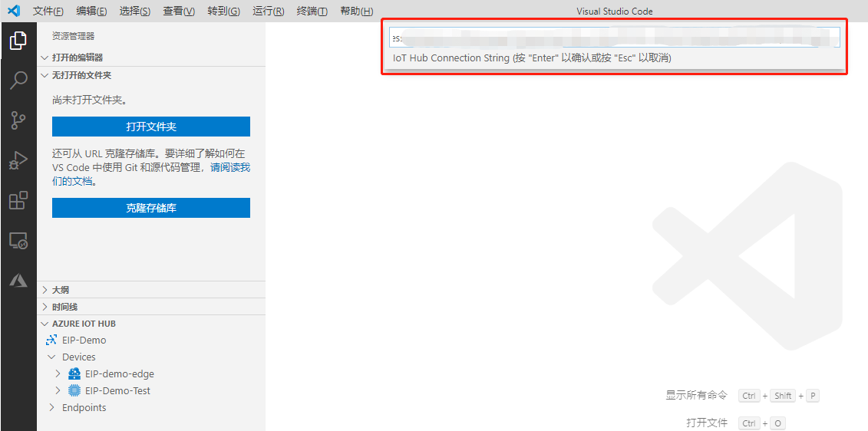This screenshot has width=868, height=431.
Task: Open the 运行 menu
Action: tap(268, 11)
